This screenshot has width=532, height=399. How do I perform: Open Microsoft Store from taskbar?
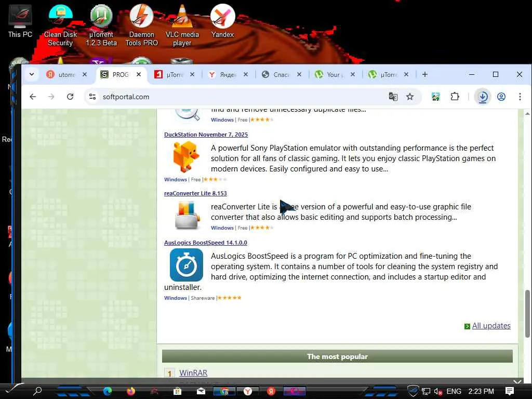(x=177, y=391)
